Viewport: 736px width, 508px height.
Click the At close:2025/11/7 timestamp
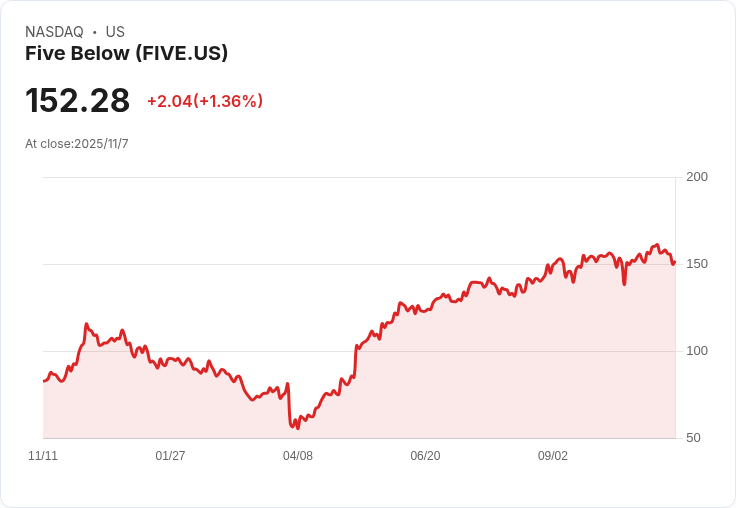pyautogui.click(x=77, y=144)
